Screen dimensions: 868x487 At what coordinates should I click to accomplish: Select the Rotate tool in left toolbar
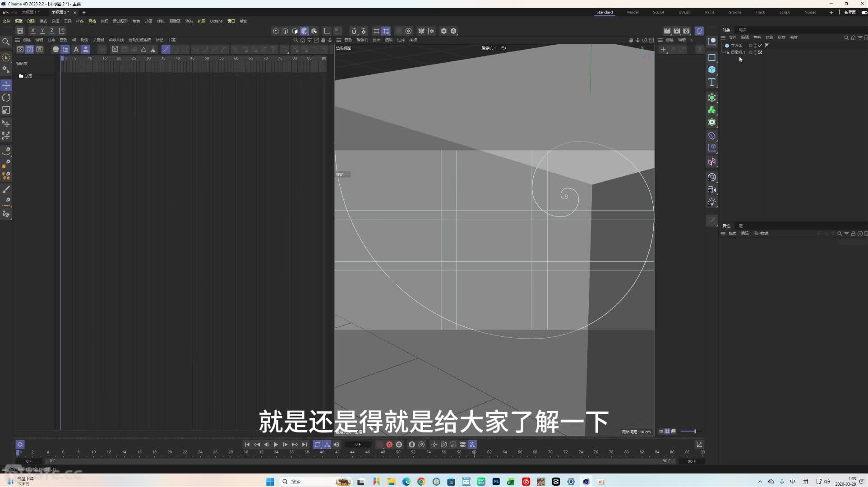[6, 98]
